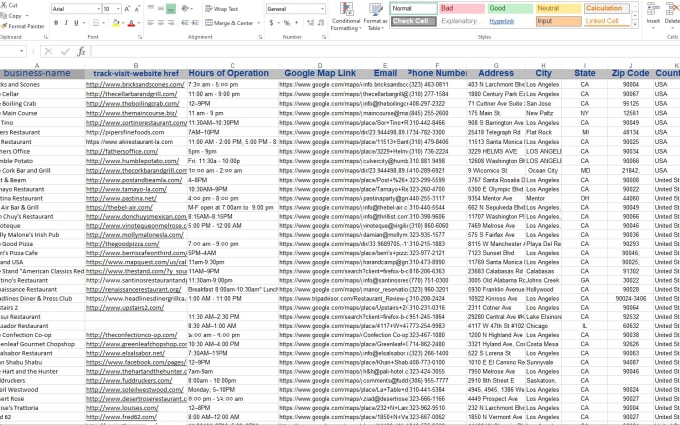Click the Middle Align icon

pos(160,9)
